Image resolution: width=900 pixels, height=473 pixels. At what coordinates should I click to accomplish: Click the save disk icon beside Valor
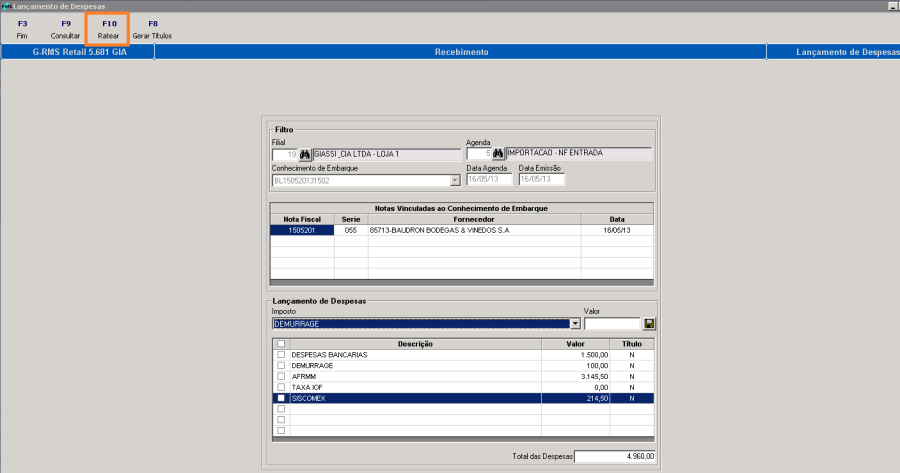coord(649,324)
